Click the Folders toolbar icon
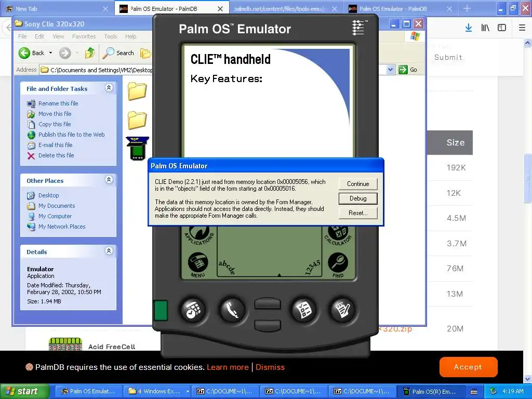The width and height of the screenshot is (532, 399). [x=145, y=53]
